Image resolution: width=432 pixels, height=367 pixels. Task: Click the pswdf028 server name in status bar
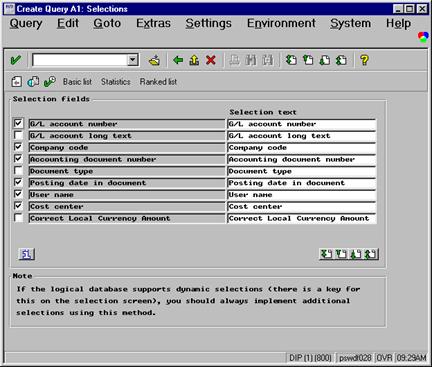pyautogui.click(x=355, y=358)
